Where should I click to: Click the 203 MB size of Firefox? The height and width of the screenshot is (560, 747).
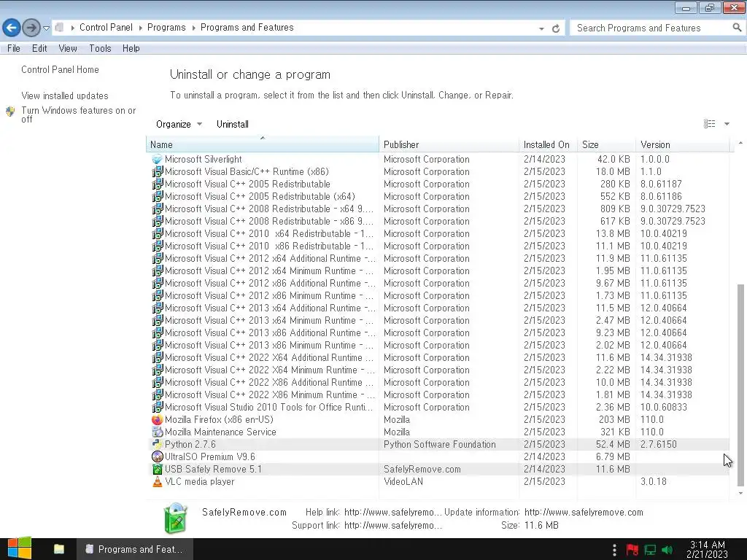[614, 419]
